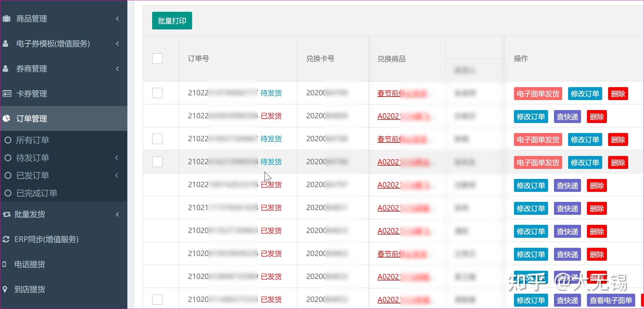Click 电子面单发货 on the first order

pyautogui.click(x=538, y=94)
